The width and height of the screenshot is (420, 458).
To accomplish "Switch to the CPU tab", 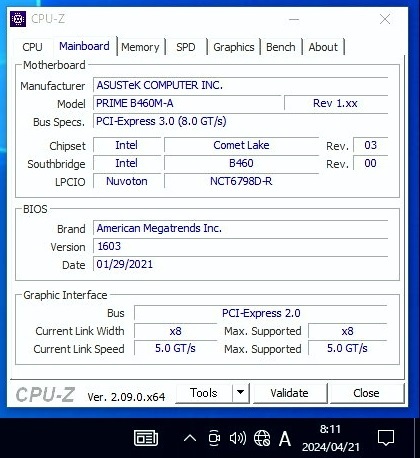I will coord(32,47).
